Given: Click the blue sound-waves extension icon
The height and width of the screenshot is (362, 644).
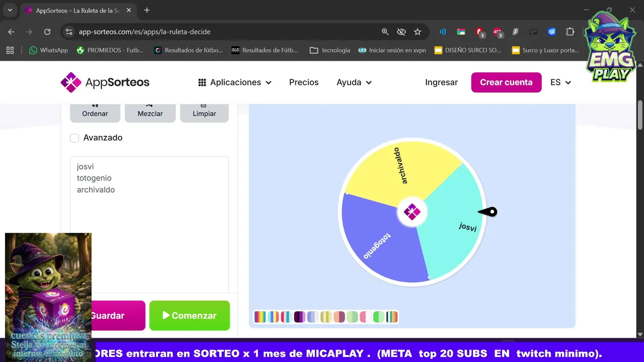Looking at the screenshot, I should 443,32.
